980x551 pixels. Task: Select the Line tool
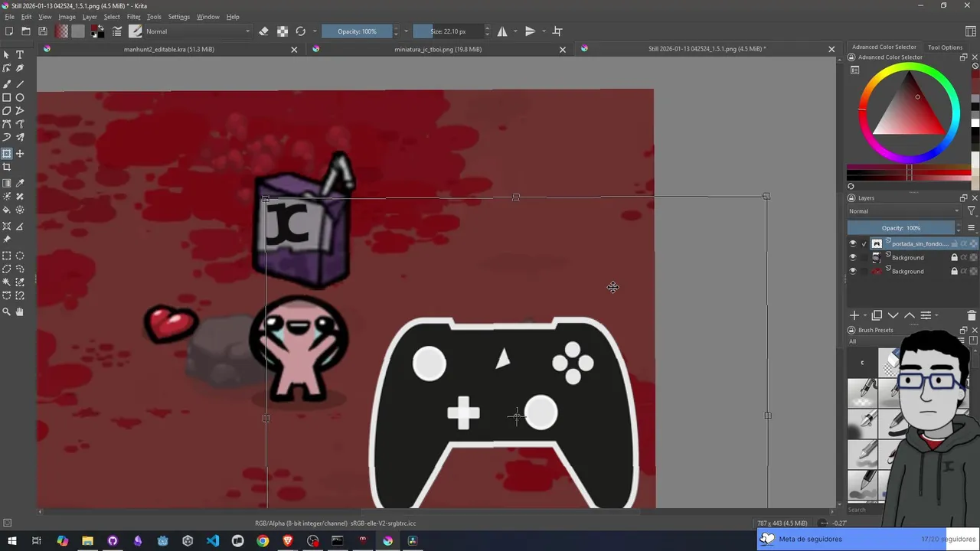point(20,84)
